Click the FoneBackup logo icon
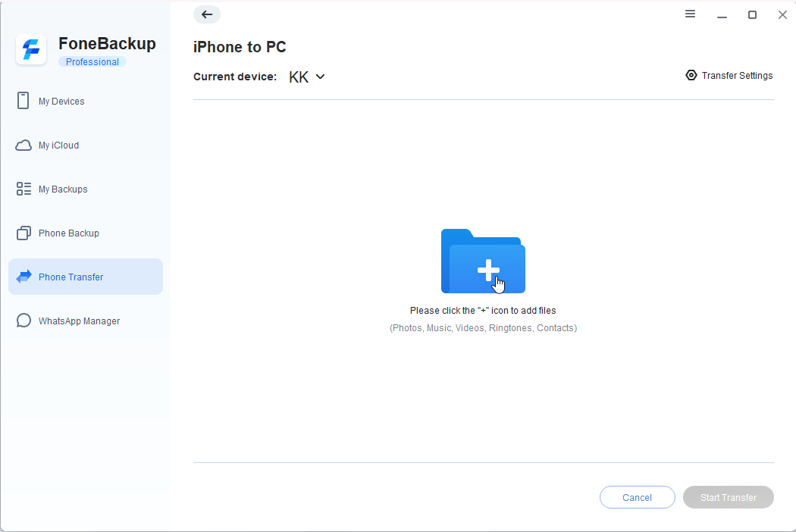796x532 pixels. click(31, 50)
